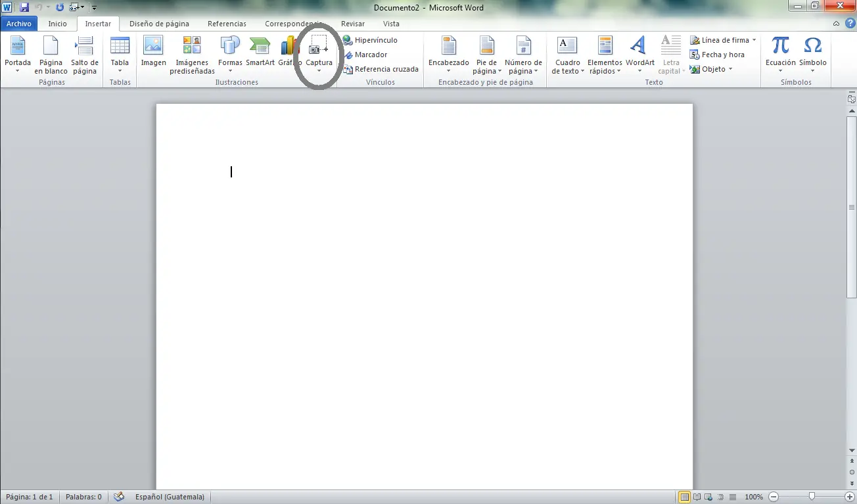The height and width of the screenshot is (504, 857).
Task: Click the Redo/repeat icon in Quick Access
Action: coord(60,8)
